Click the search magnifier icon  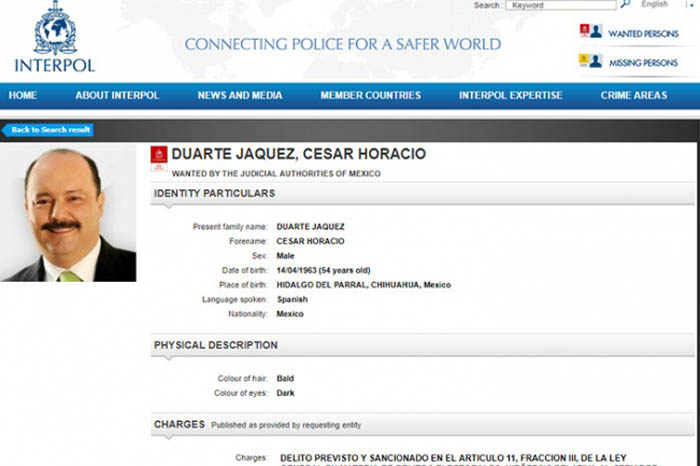(625, 5)
